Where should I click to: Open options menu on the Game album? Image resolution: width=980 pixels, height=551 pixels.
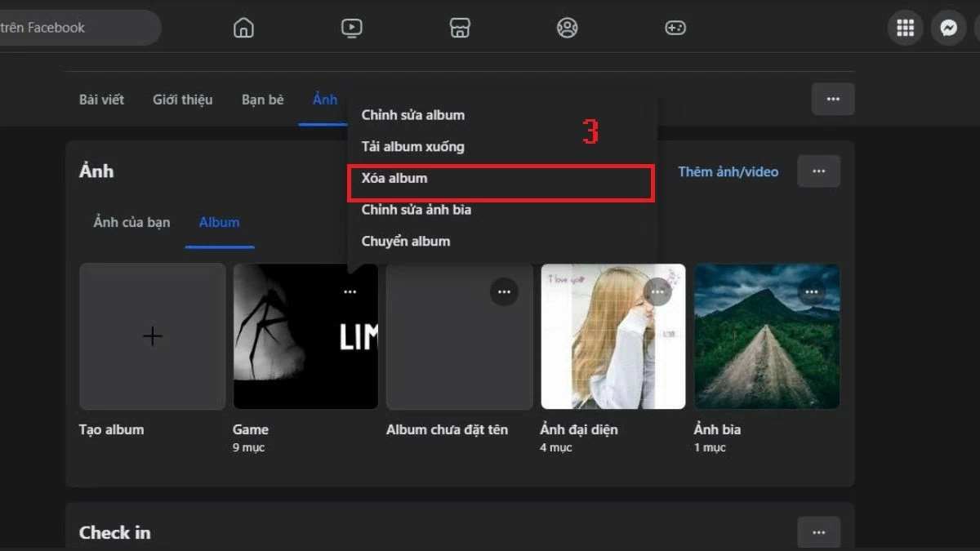[350, 291]
